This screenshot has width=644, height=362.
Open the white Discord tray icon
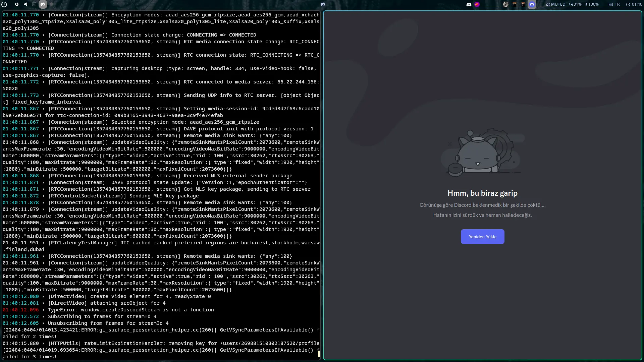[x=469, y=4]
